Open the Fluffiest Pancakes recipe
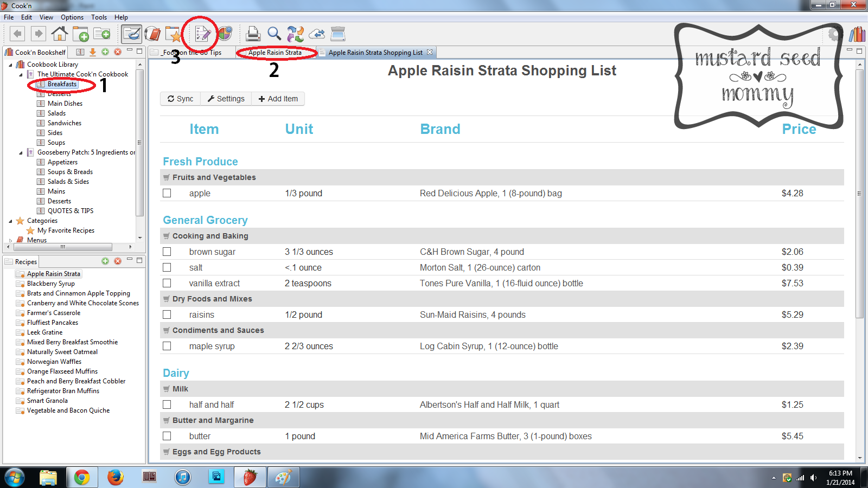 pos(53,323)
